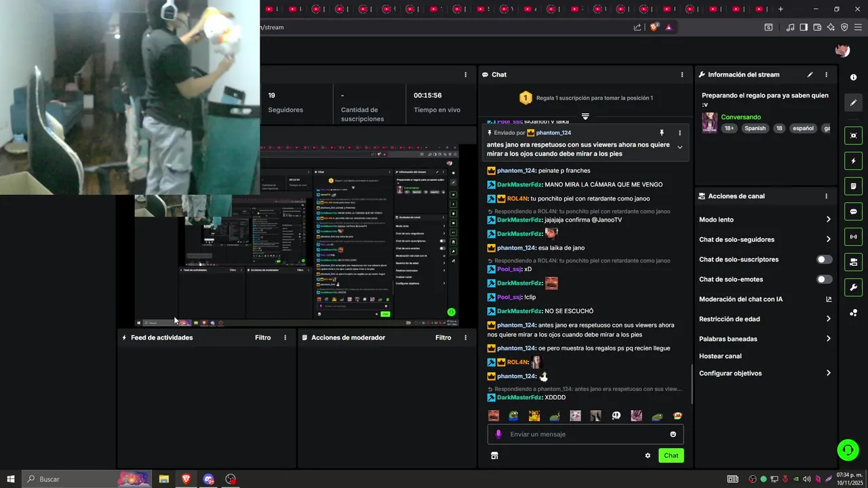Click into the Enviar un mensaje field

(x=585, y=434)
